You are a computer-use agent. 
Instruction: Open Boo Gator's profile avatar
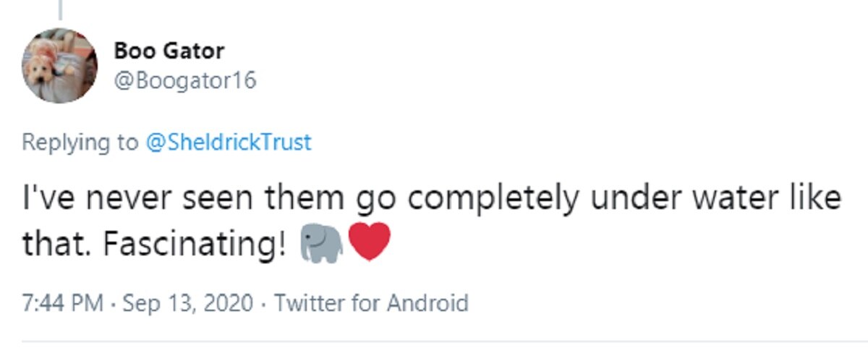point(59,66)
